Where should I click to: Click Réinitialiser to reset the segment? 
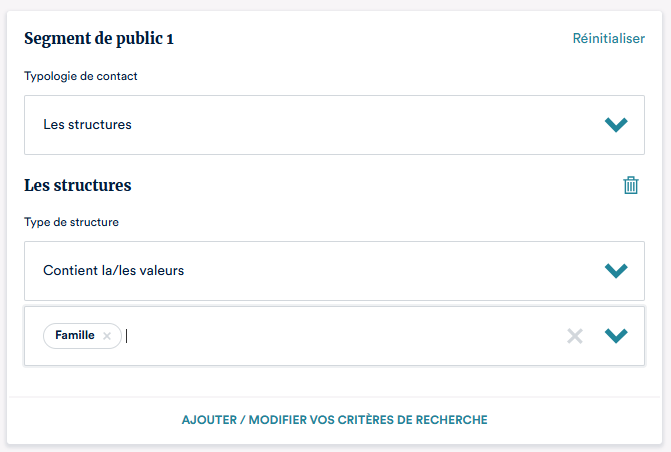(x=608, y=39)
